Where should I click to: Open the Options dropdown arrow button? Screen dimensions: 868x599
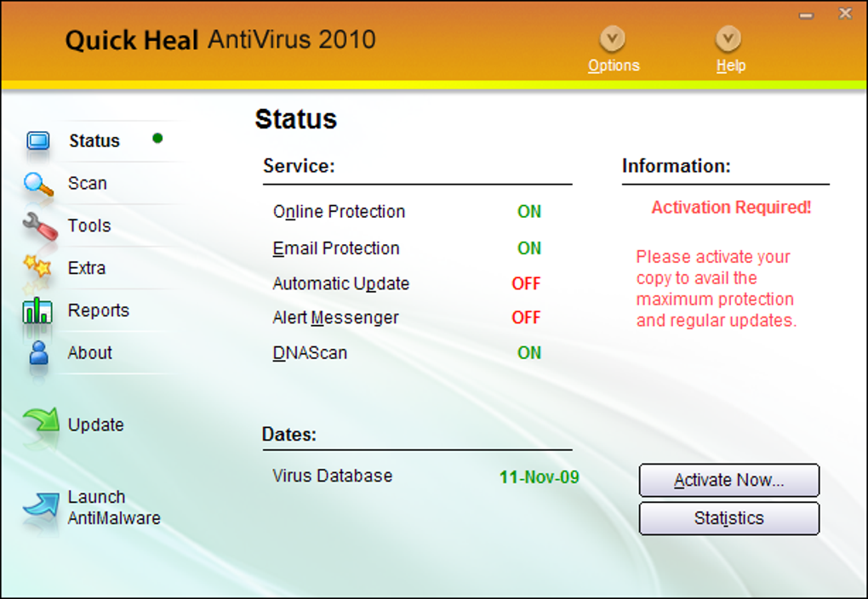(612, 39)
